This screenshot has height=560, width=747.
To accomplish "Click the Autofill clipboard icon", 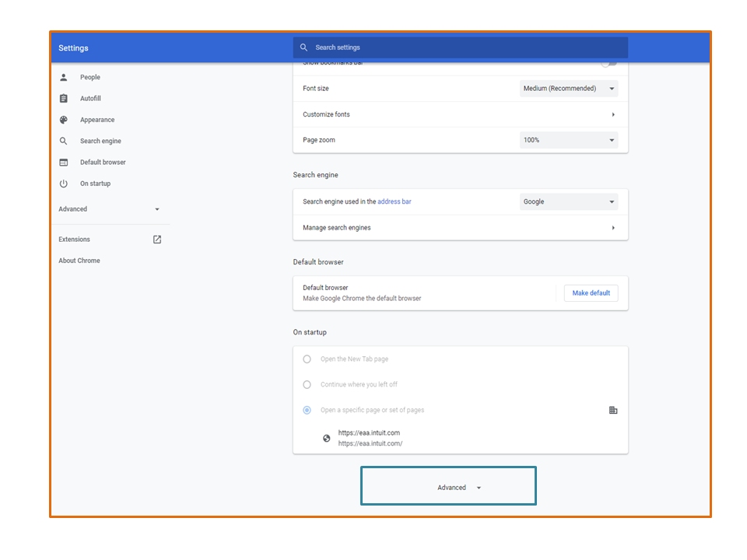I will pyautogui.click(x=64, y=99).
